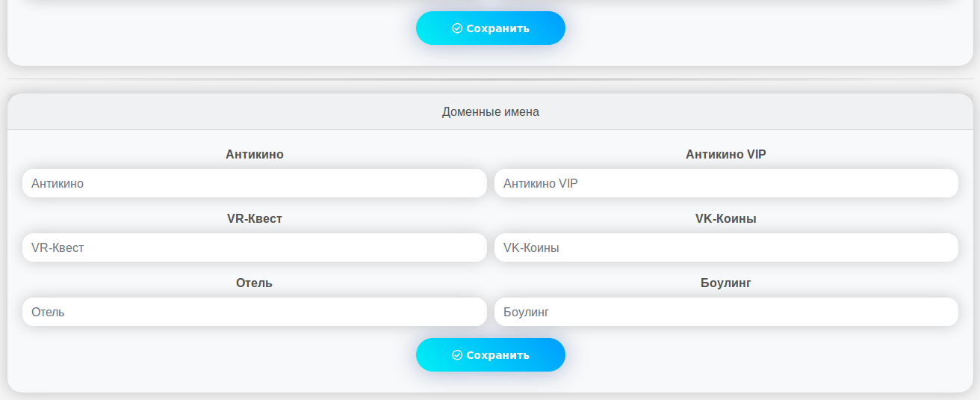The width and height of the screenshot is (980, 400).
Task: Click the checkmark icon on the lower Сохранить button
Action: point(457,355)
